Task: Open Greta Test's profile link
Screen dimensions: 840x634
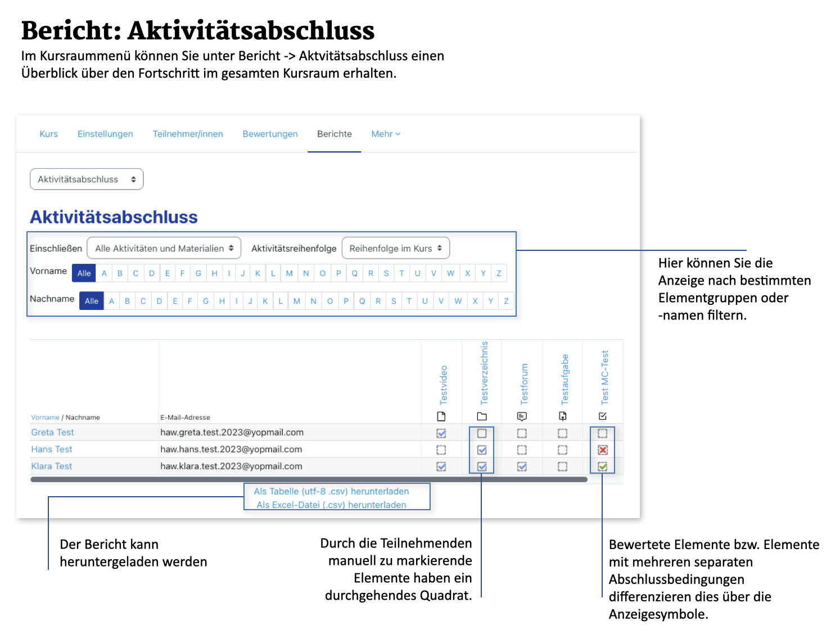Action: coord(52,432)
